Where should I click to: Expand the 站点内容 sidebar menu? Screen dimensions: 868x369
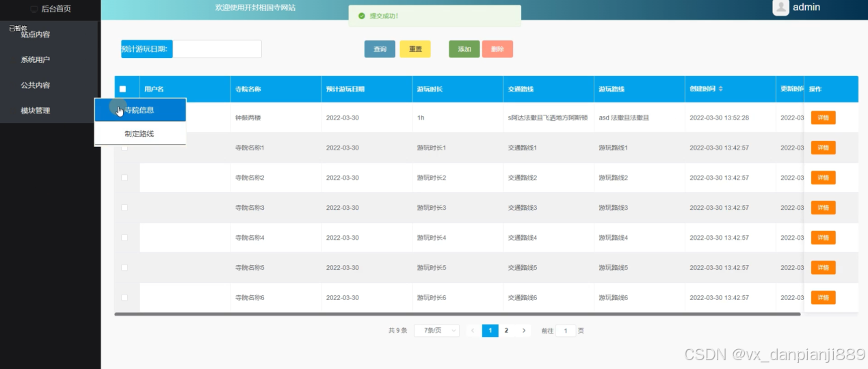tap(36, 34)
